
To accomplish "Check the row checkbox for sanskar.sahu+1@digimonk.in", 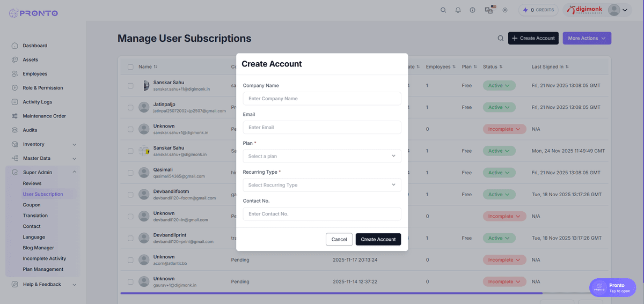I will 130,129.
